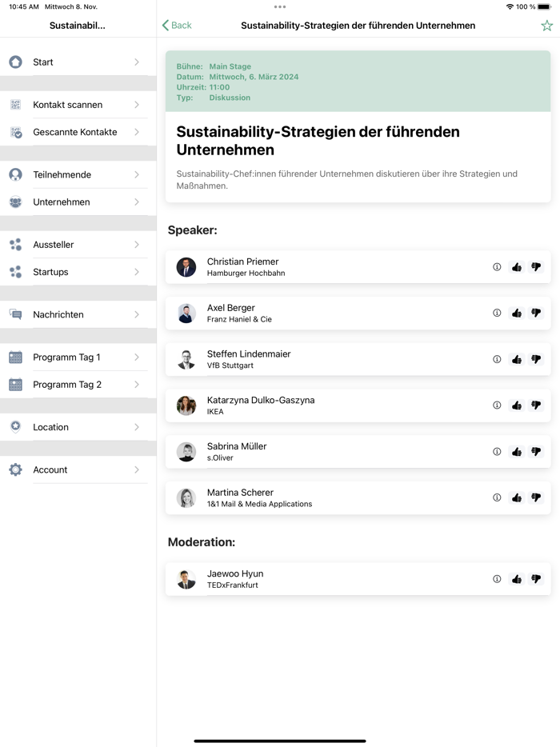Click the Account gear icon
The height and width of the screenshot is (747, 560).
point(14,469)
